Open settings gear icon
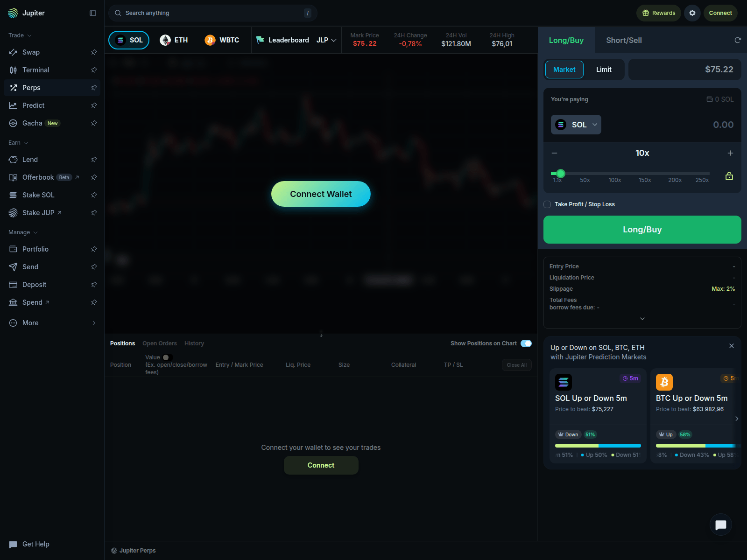Screen dimensions: 747x560 point(692,13)
